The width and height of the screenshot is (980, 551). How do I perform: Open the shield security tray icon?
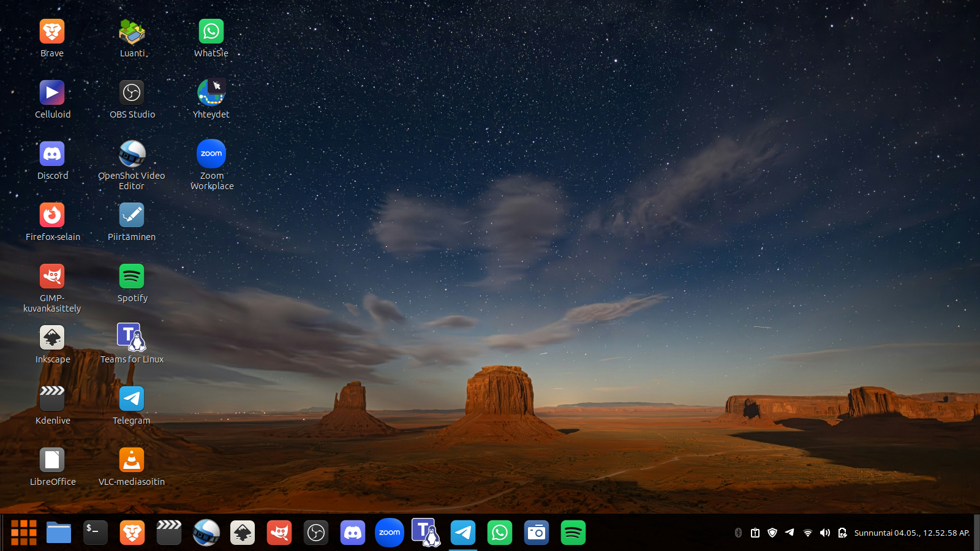(772, 533)
